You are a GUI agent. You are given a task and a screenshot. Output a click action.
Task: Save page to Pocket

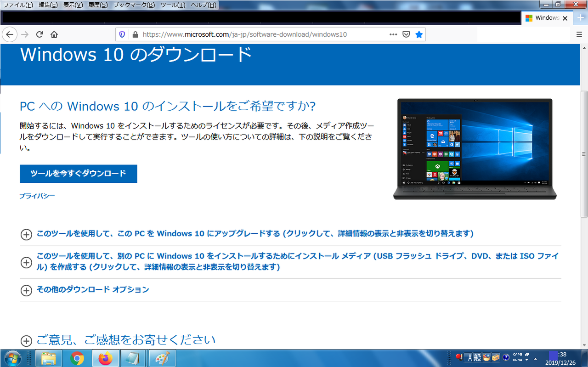pyautogui.click(x=406, y=34)
